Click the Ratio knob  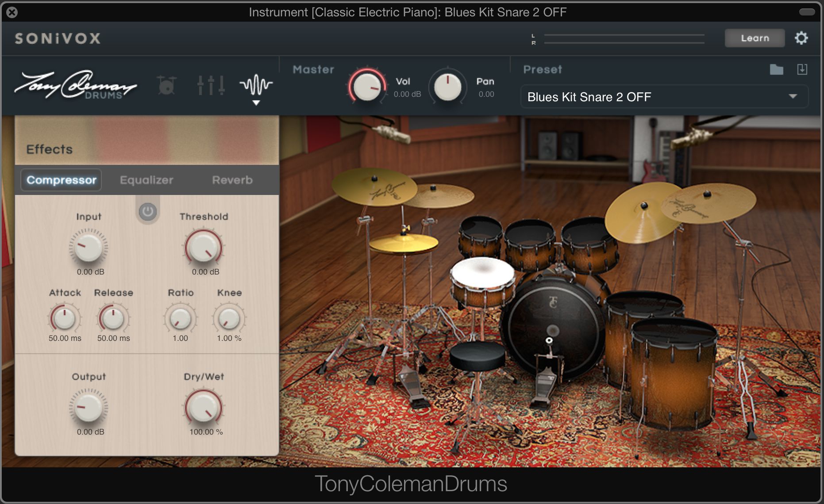pos(181,318)
